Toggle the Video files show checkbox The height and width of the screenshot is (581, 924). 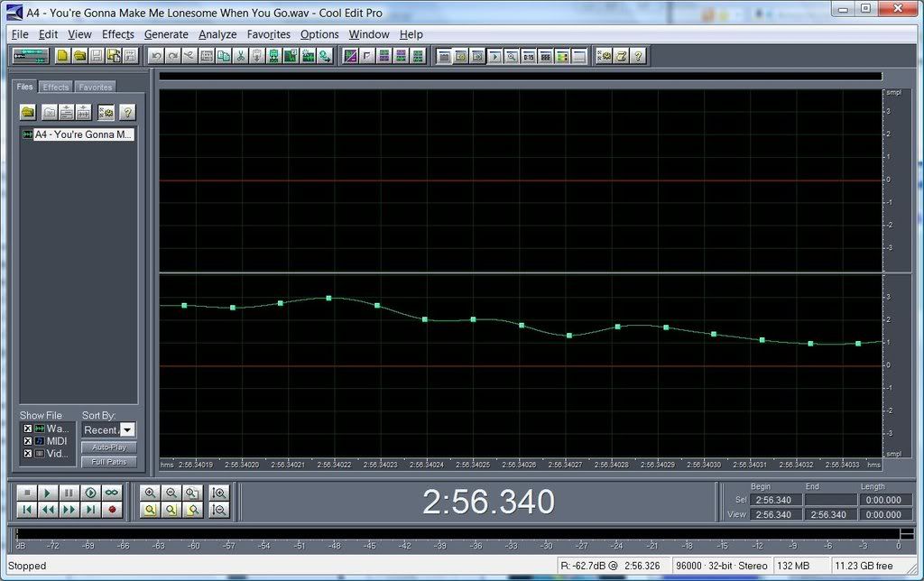[28, 454]
